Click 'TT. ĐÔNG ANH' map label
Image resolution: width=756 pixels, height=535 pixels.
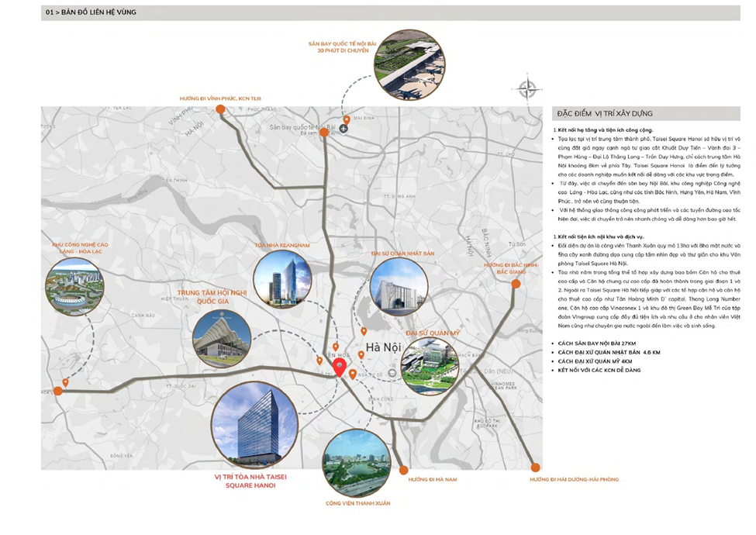tap(399, 197)
